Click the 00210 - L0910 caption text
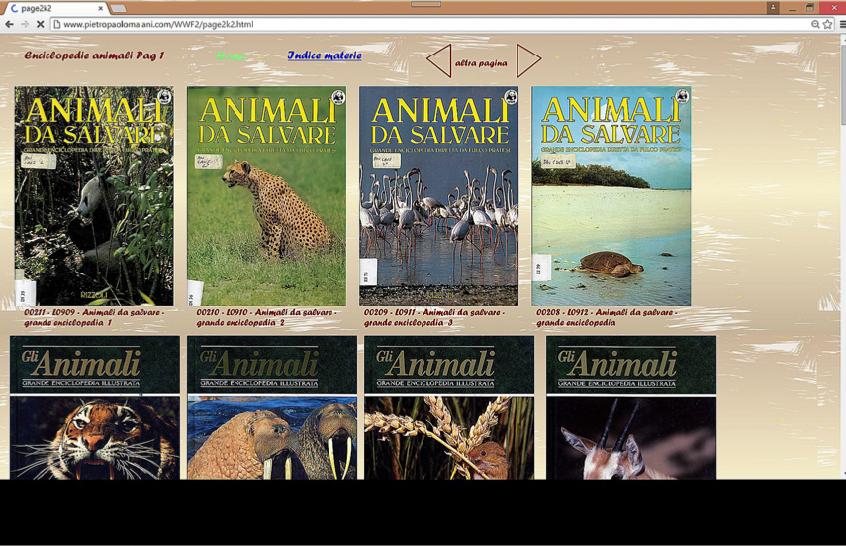The image size is (846, 546). 266,317
